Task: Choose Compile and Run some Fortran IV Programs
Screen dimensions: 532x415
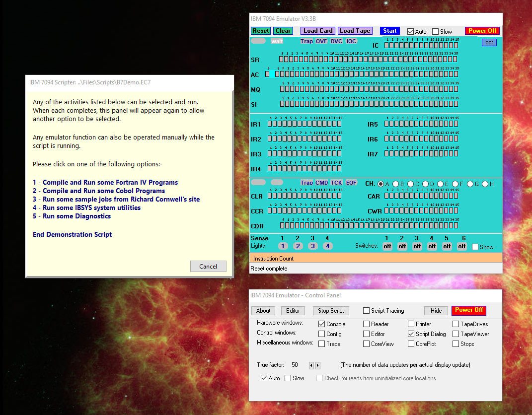Action: click(105, 182)
